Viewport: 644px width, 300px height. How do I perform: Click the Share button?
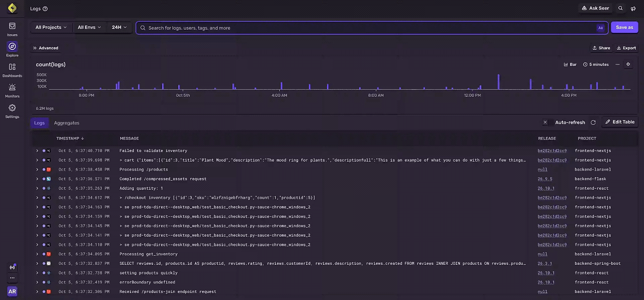pos(601,48)
